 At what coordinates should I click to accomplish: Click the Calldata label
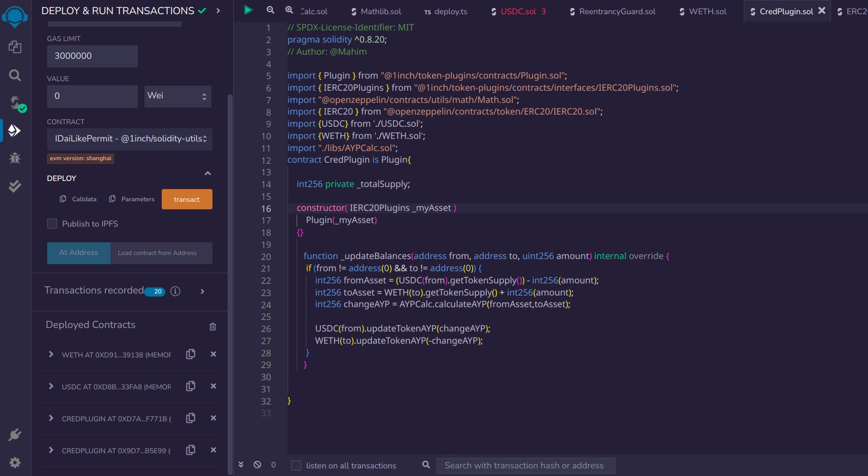click(84, 199)
